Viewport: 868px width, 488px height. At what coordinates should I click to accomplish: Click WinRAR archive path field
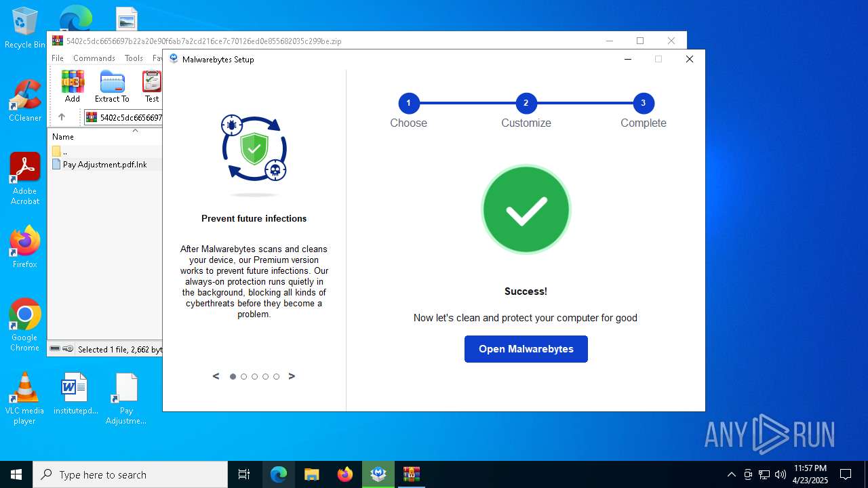pyautogui.click(x=123, y=117)
